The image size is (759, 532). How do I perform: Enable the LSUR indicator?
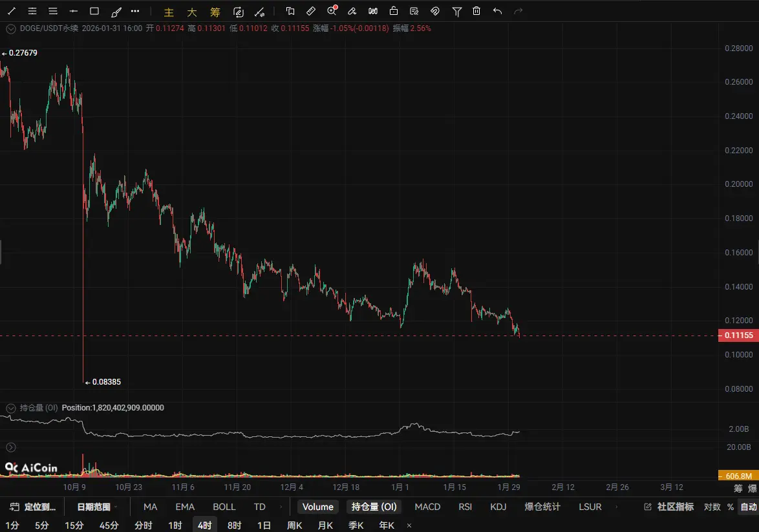point(590,507)
